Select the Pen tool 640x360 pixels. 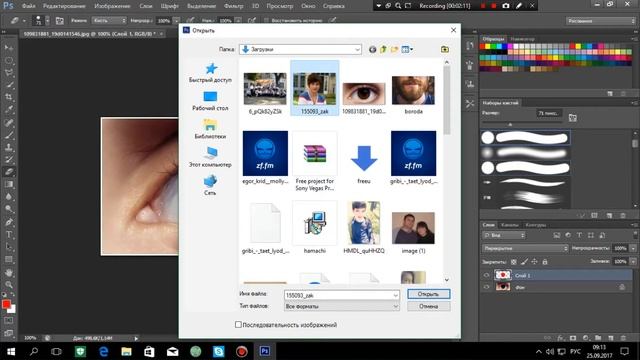tap(9, 222)
